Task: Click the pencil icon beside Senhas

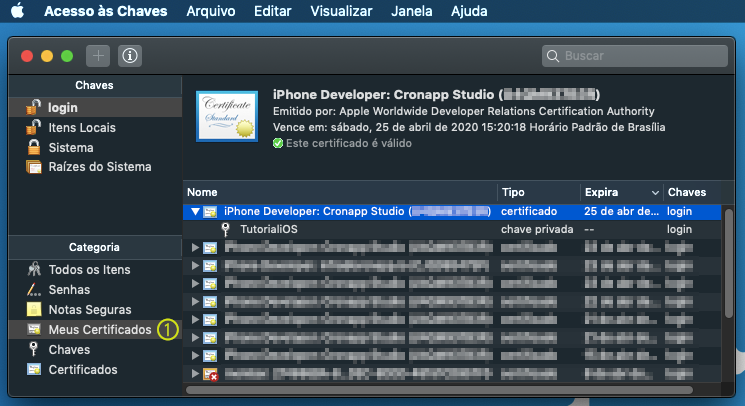Action: 34,289
